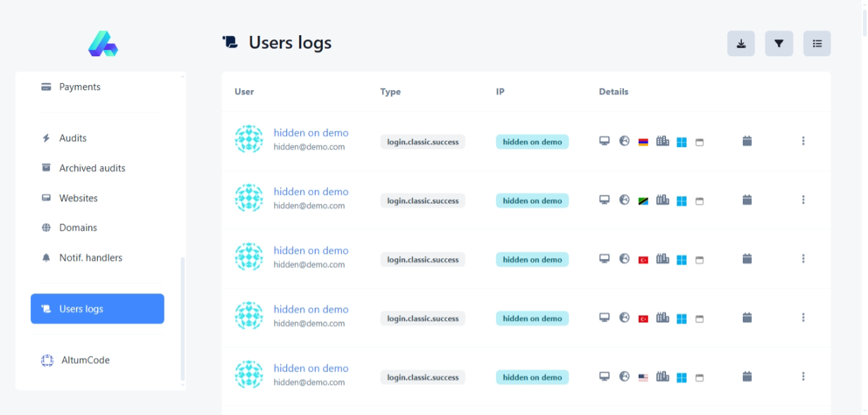Open three-dot menu for first log row
868x415 pixels.
click(x=803, y=141)
